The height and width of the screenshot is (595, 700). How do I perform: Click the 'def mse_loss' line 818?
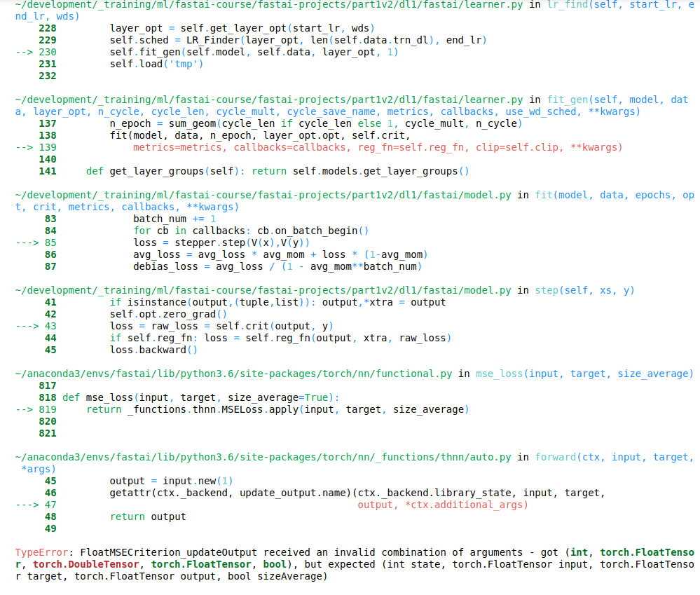201,397
